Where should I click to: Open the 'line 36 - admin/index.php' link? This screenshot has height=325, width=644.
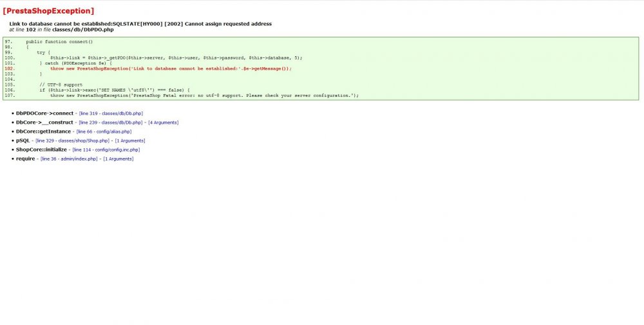[69, 159]
